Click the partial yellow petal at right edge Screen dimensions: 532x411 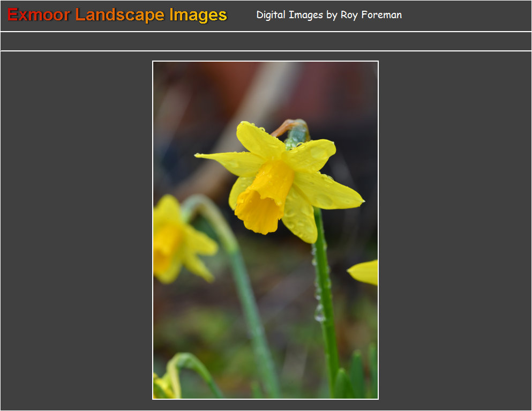point(365,272)
